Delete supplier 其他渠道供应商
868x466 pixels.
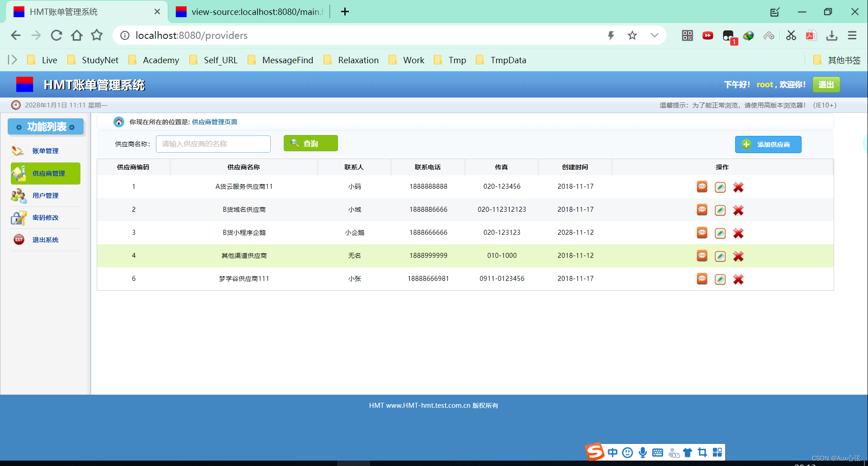[x=738, y=256]
